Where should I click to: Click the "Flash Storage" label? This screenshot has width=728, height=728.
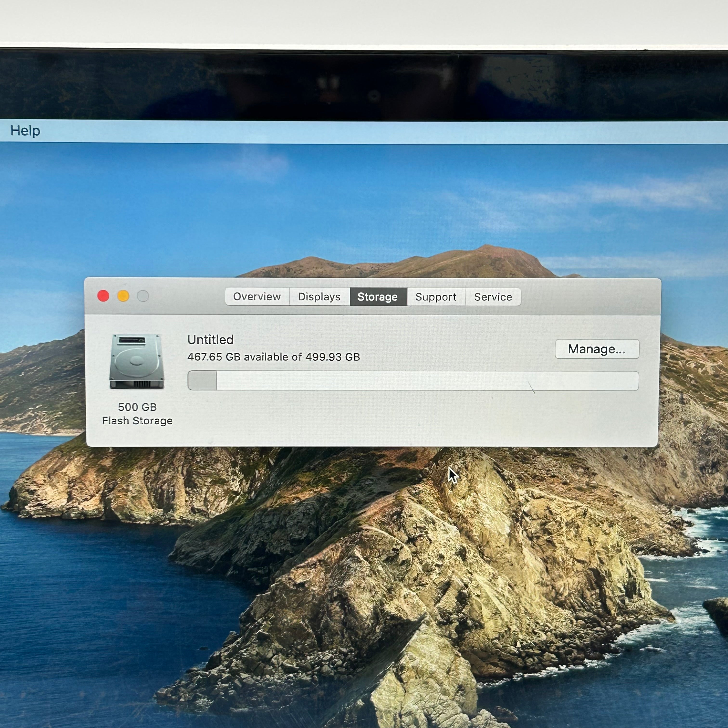[x=137, y=421]
